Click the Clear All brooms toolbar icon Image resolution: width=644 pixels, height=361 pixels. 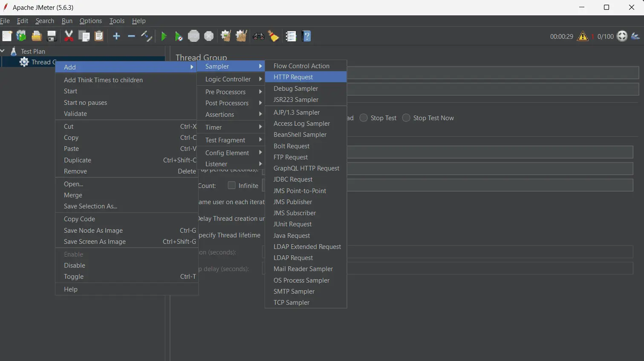click(x=241, y=36)
